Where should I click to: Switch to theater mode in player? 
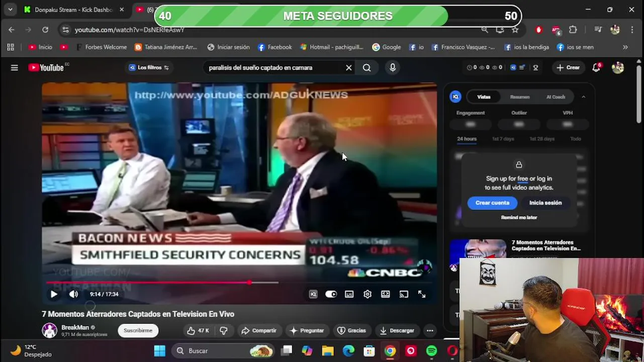click(x=386, y=294)
